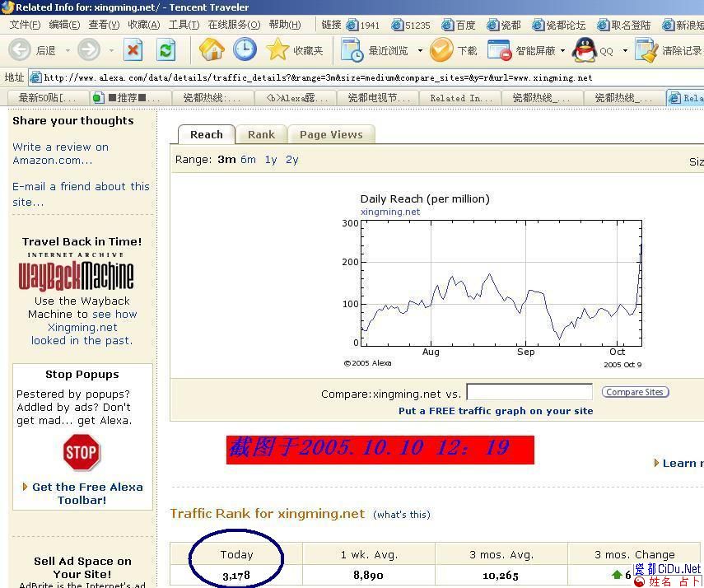The image size is (704, 588).
Task: Switch to the Page Views tab
Action: coord(331,134)
